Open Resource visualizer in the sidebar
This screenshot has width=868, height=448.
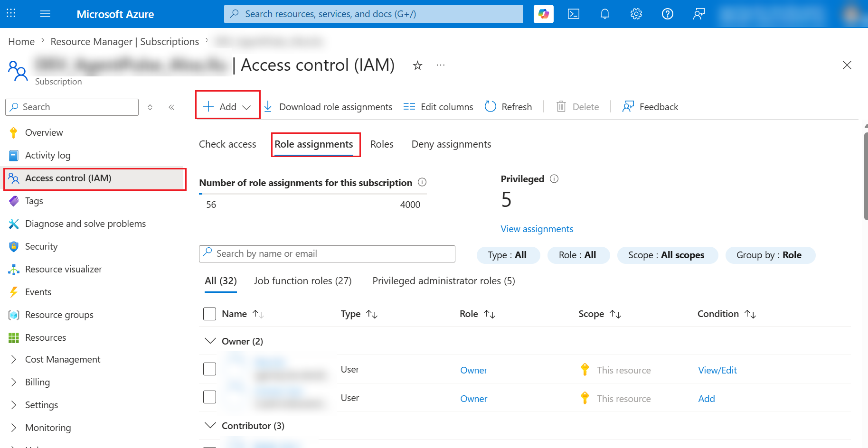click(64, 269)
